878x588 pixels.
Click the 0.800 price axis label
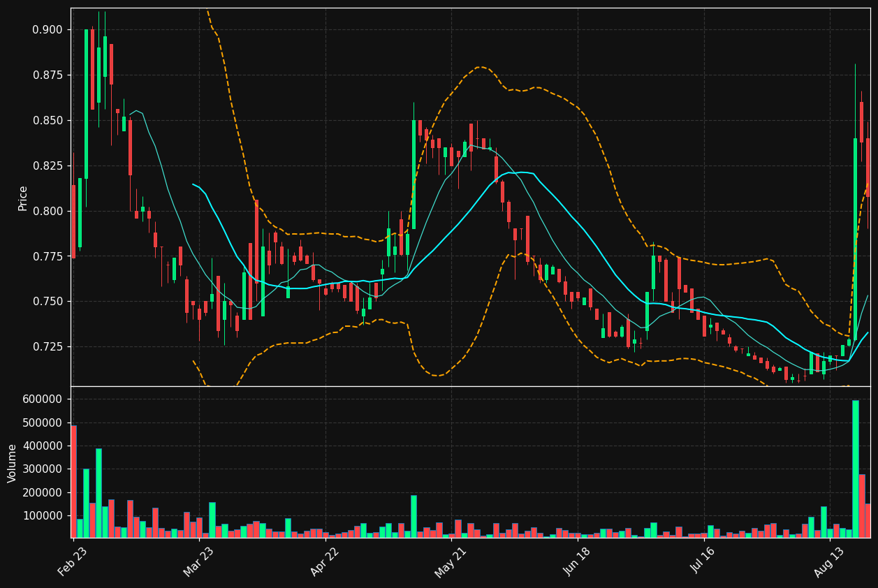pos(47,212)
